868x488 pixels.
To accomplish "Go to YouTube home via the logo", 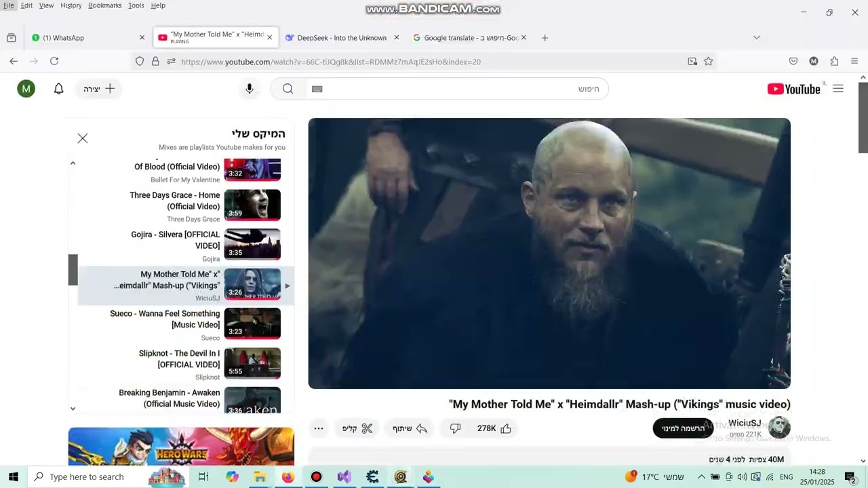I will point(794,89).
